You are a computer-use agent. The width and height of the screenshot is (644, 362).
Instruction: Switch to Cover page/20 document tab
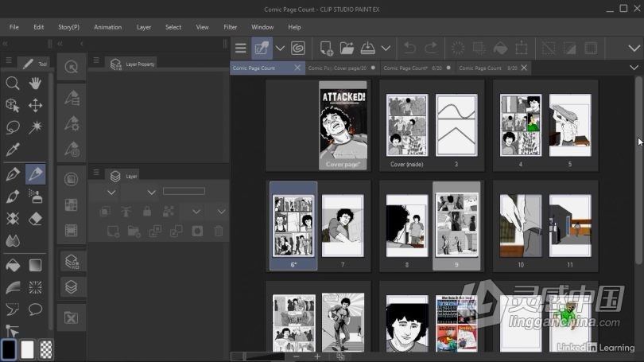(342, 68)
